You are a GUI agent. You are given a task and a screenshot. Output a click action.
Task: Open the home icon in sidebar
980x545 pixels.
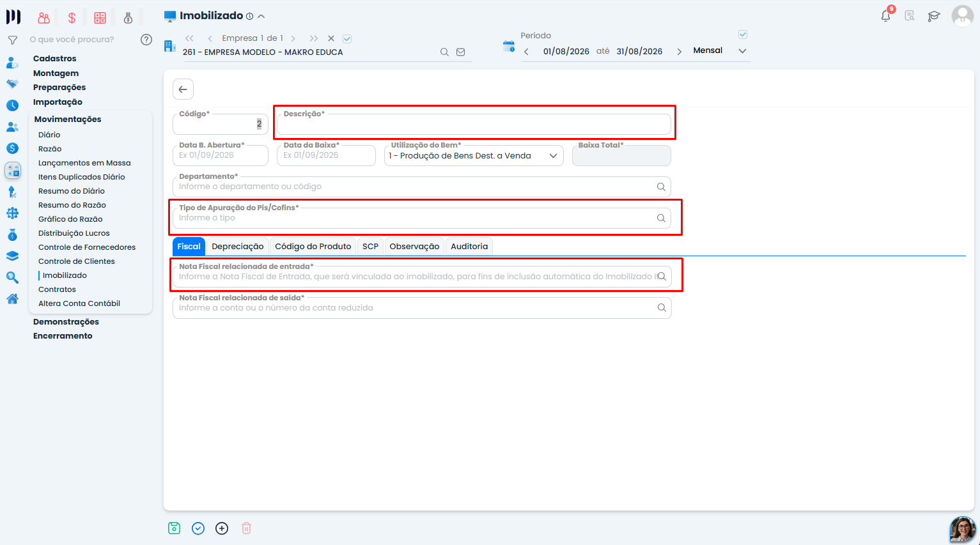pos(12,298)
